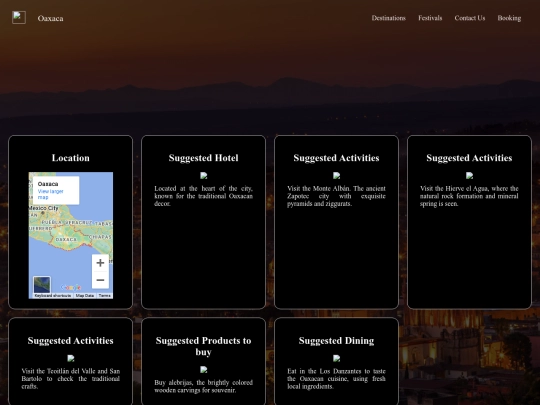Viewport: 540px width, 405px height.
Task: Switch map to satellite view thumbnail
Action: click(42, 285)
